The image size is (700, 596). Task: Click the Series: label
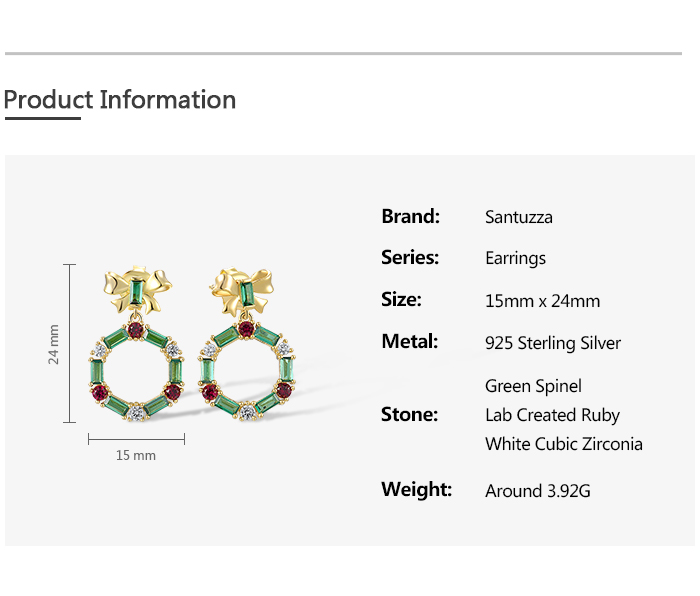(x=410, y=258)
